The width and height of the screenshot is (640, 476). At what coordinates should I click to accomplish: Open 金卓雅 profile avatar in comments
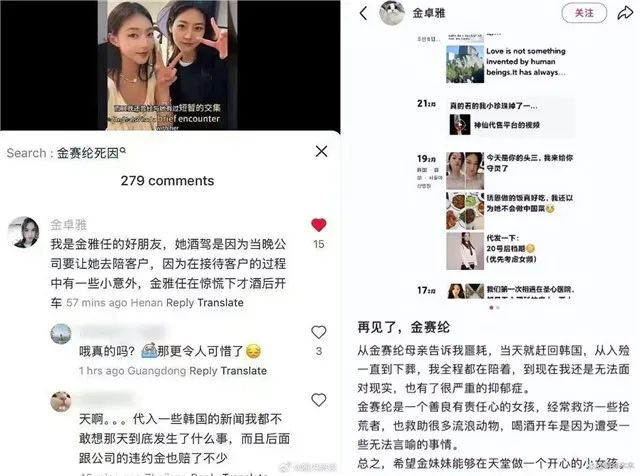23,232
